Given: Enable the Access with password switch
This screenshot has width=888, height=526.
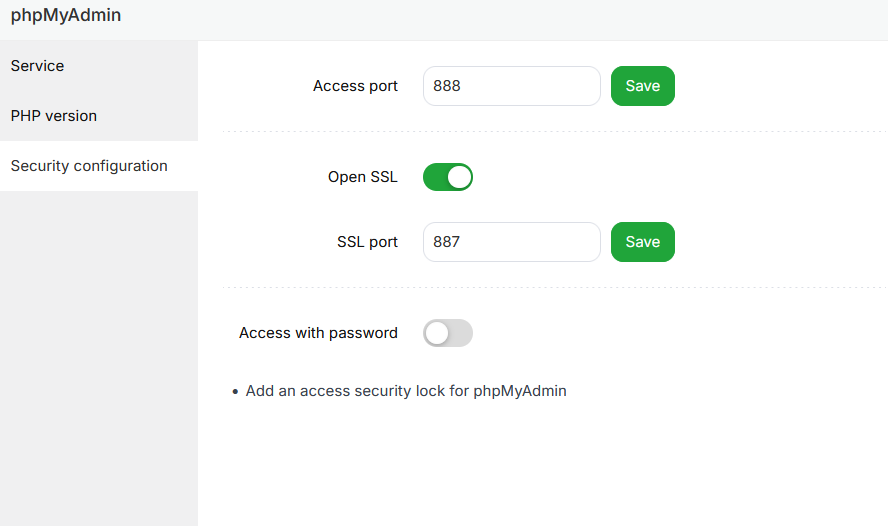Looking at the screenshot, I should tap(447, 333).
